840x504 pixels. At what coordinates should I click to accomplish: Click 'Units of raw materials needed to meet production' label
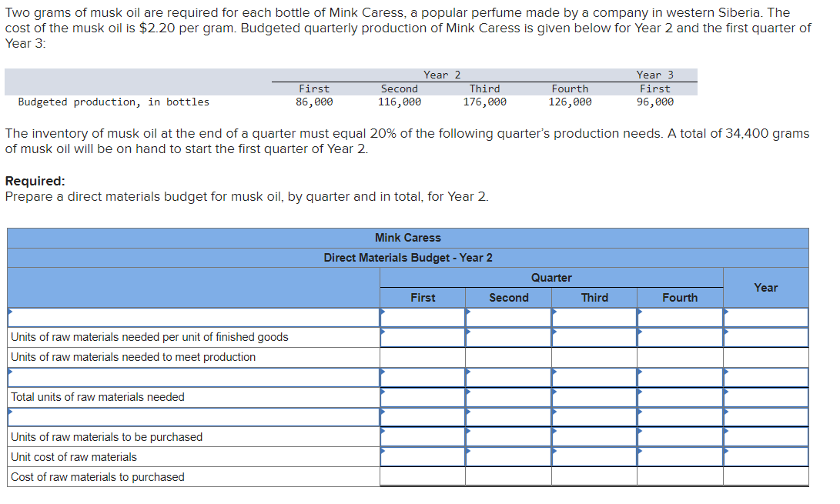[133, 357]
